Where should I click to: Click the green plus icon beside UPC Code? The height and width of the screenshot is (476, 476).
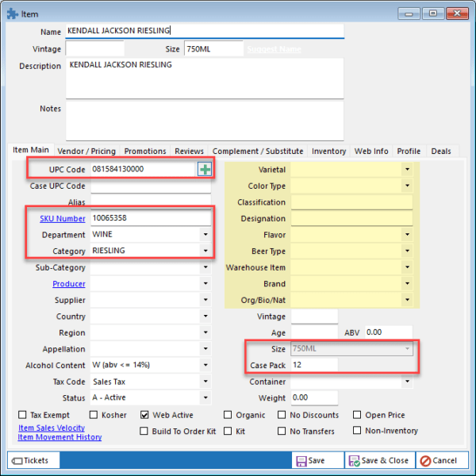coord(205,169)
